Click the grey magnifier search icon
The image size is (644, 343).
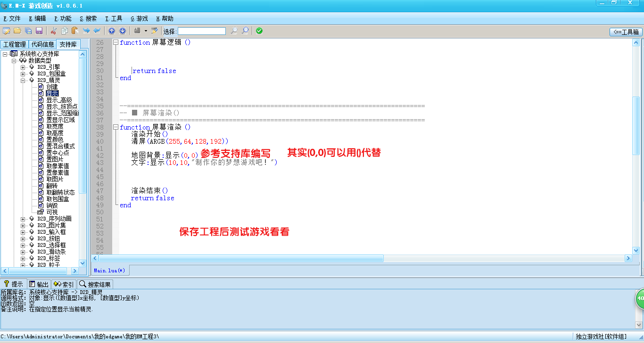point(234,31)
